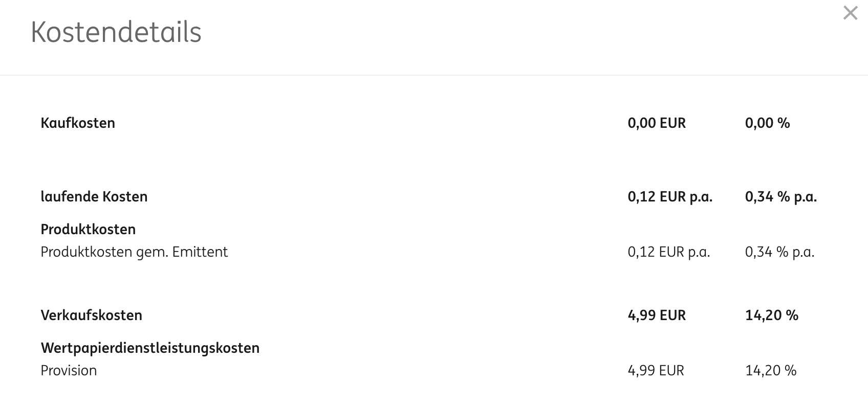Click the laufende Kosten percentage p.a. value
The image size is (868, 406).
point(780,197)
